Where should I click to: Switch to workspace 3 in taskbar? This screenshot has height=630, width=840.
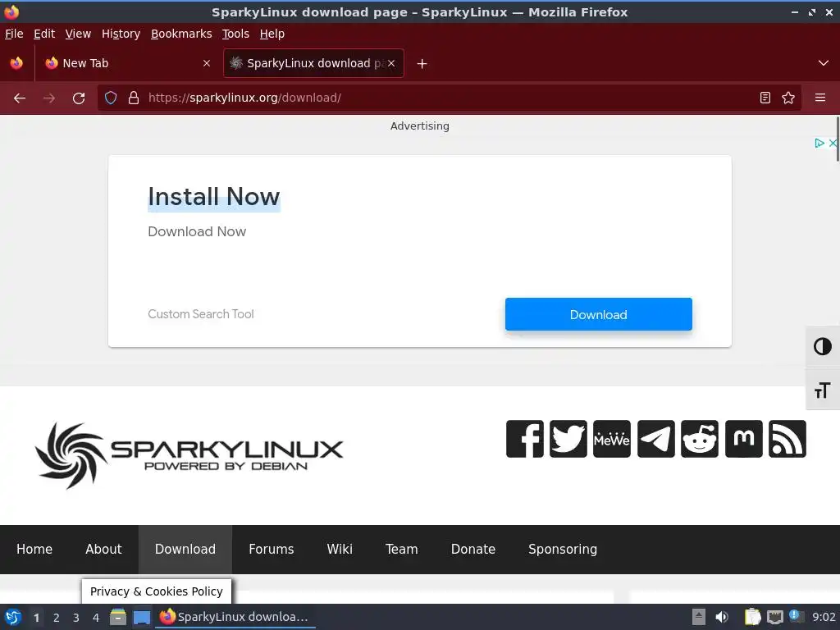pyautogui.click(x=76, y=618)
